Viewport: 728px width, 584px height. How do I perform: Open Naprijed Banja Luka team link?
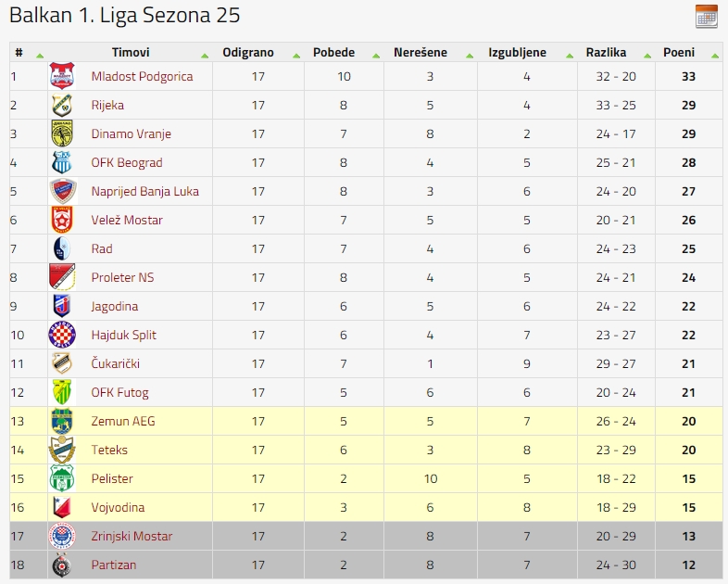click(x=144, y=191)
